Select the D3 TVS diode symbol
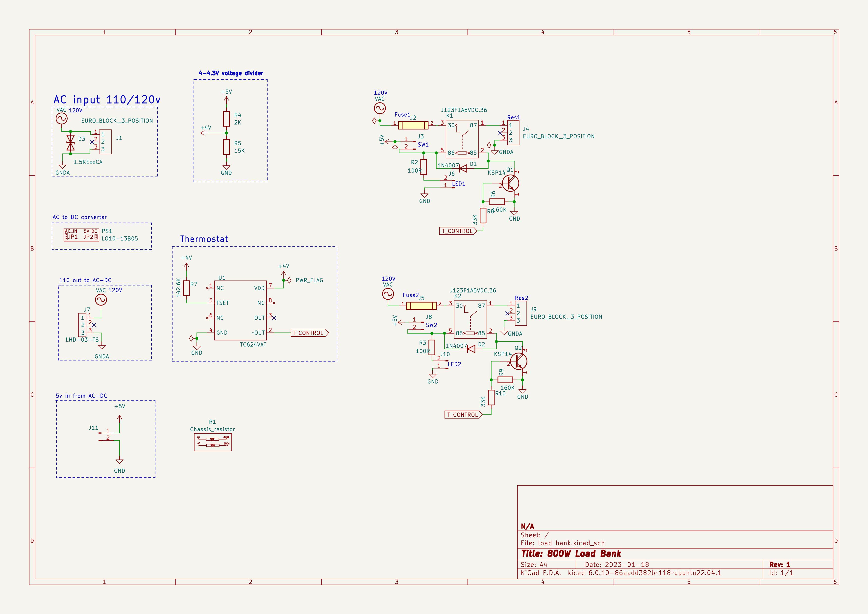 pyautogui.click(x=70, y=143)
